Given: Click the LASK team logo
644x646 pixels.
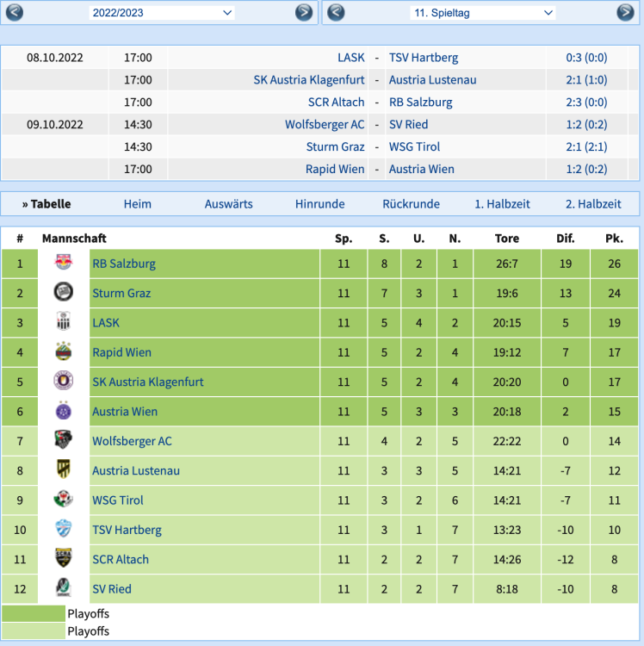Looking at the screenshot, I should pyautogui.click(x=63, y=322).
